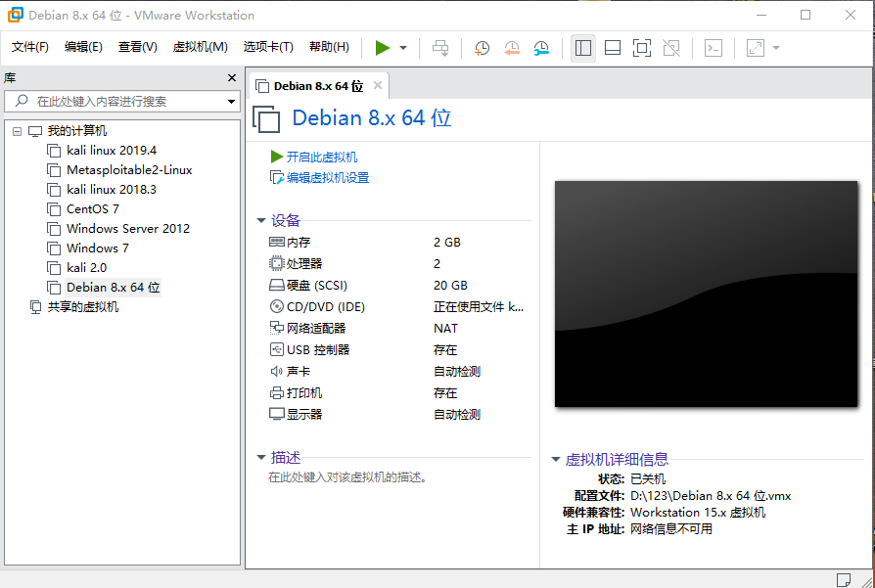The width and height of the screenshot is (875, 588).
Task: Open the 编辑(E) menu
Action: coord(83,47)
